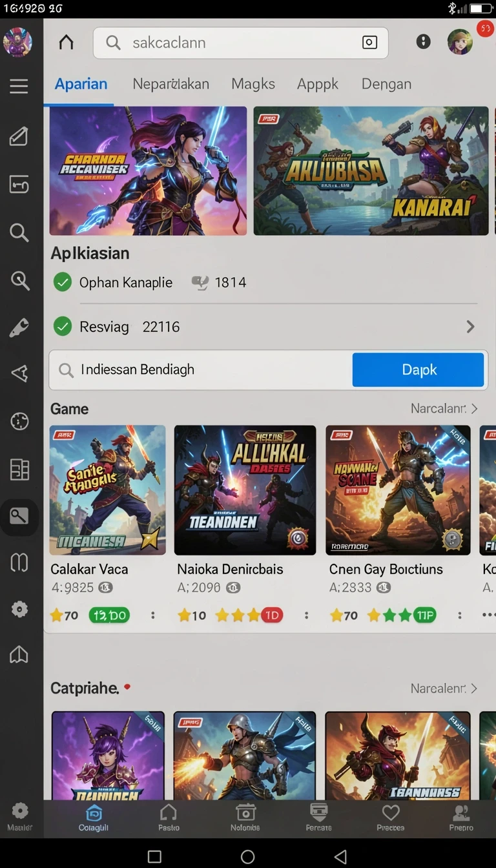Expand Narcalanr next to Game heading
Image resolution: width=496 pixels, height=868 pixels.
[444, 409]
